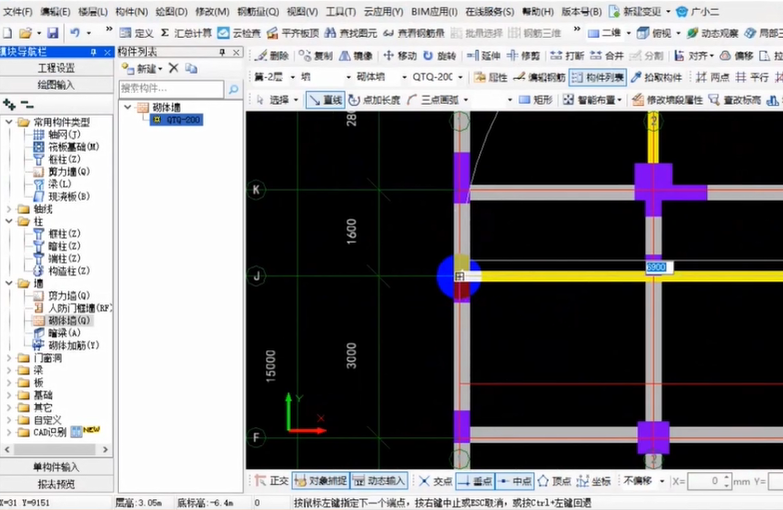Toggle 对象捕捉 object snap

pos(321,481)
